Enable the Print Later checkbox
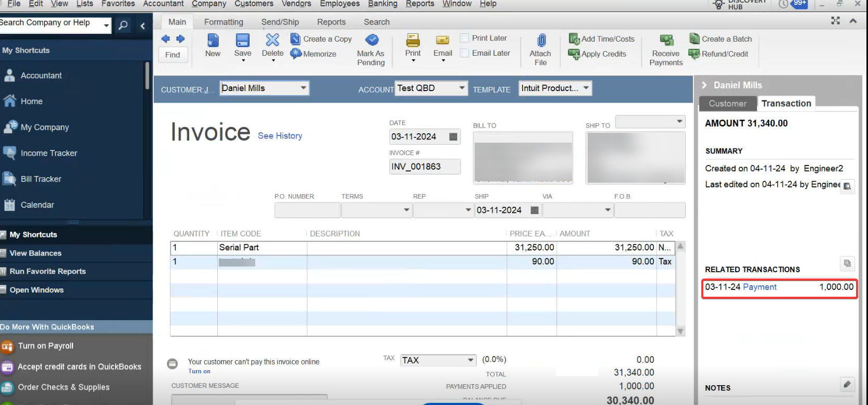The image size is (868, 405). (464, 38)
